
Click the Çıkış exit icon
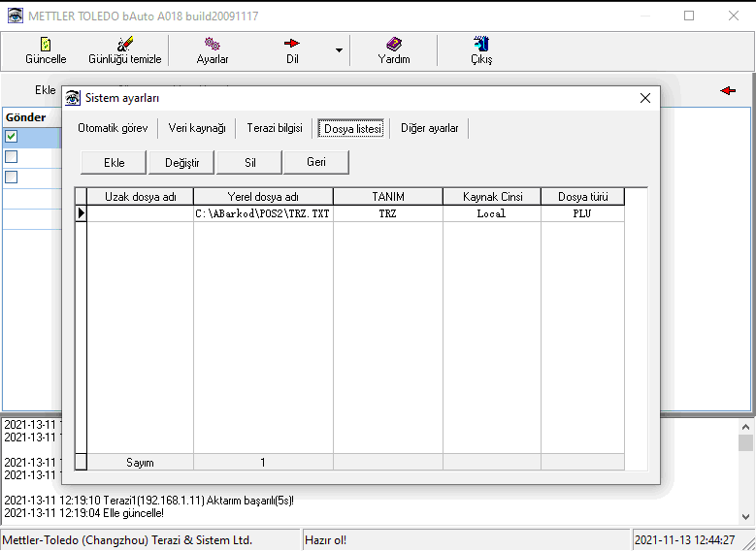pos(481,44)
